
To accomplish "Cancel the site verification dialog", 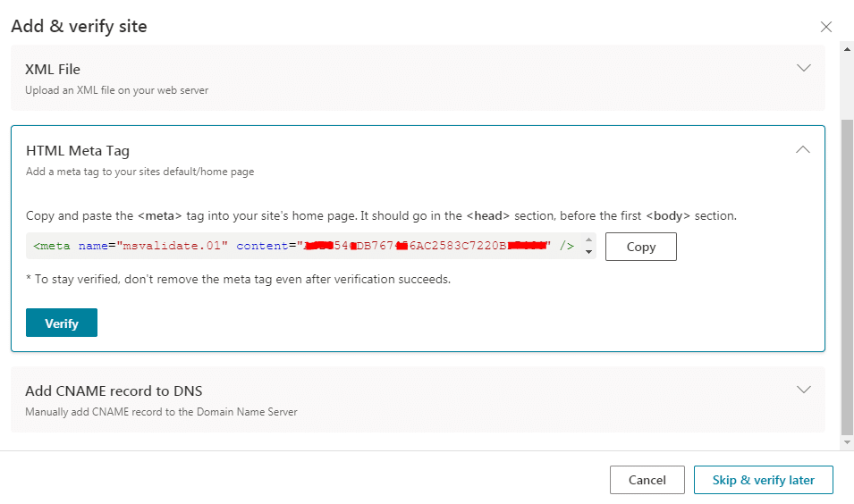I will pyautogui.click(x=647, y=480).
